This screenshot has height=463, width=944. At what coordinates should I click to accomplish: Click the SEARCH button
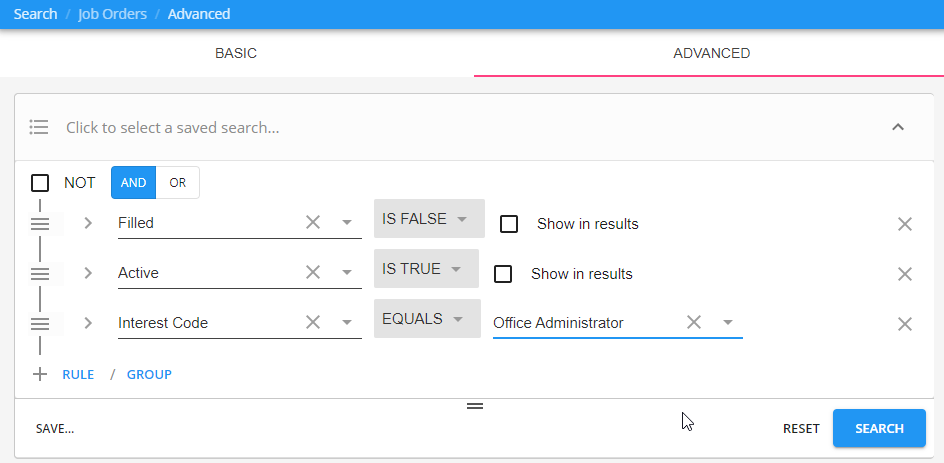point(879,428)
